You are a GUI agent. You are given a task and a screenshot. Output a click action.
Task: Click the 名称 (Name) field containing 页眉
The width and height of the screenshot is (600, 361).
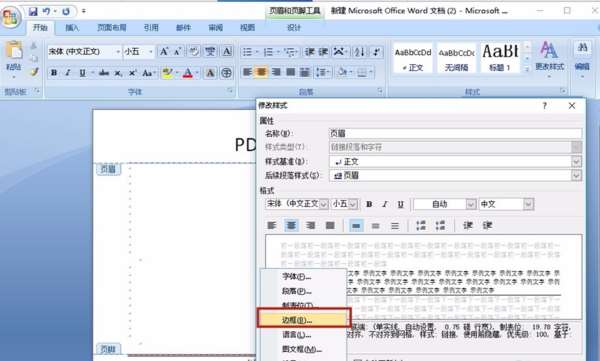coord(455,133)
